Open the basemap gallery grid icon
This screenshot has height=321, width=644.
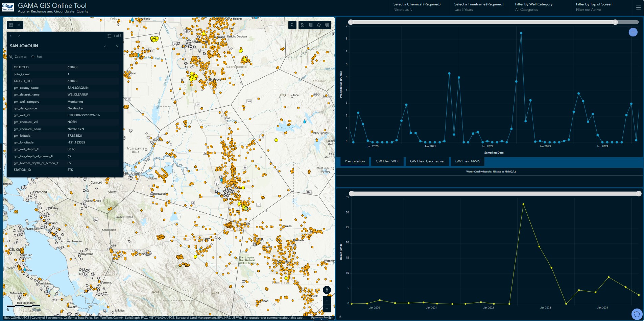tap(327, 25)
